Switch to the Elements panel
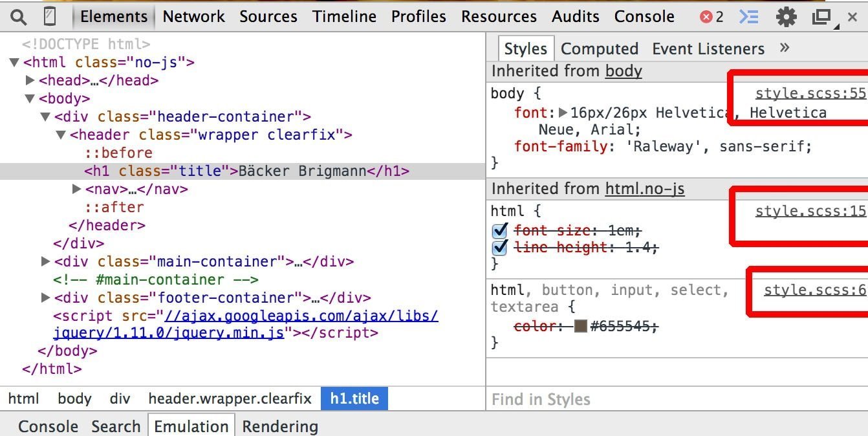 point(113,17)
